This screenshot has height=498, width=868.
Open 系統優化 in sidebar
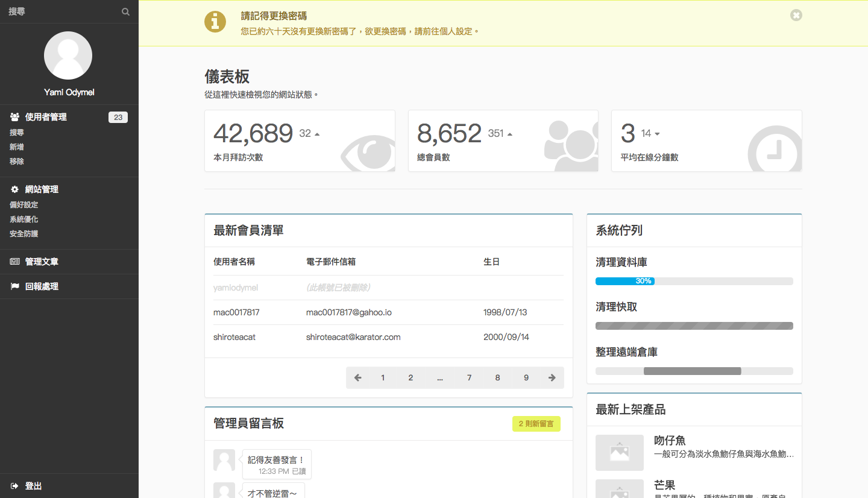pyautogui.click(x=24, y=219)
